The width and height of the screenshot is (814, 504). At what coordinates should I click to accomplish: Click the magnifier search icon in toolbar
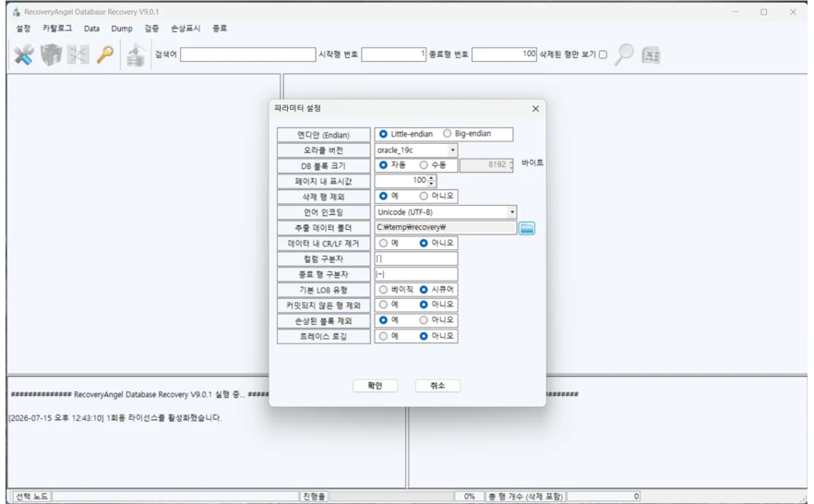tap(625, 54)
